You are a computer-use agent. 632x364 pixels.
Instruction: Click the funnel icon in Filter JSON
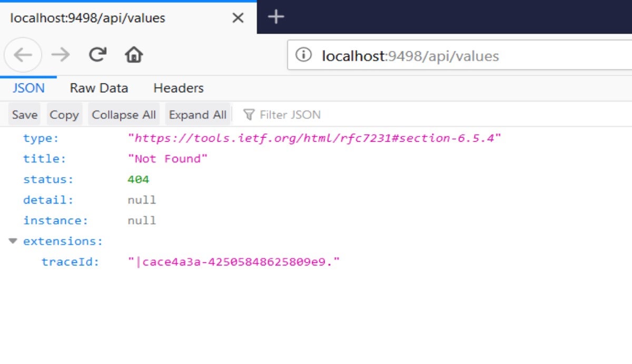249,115
